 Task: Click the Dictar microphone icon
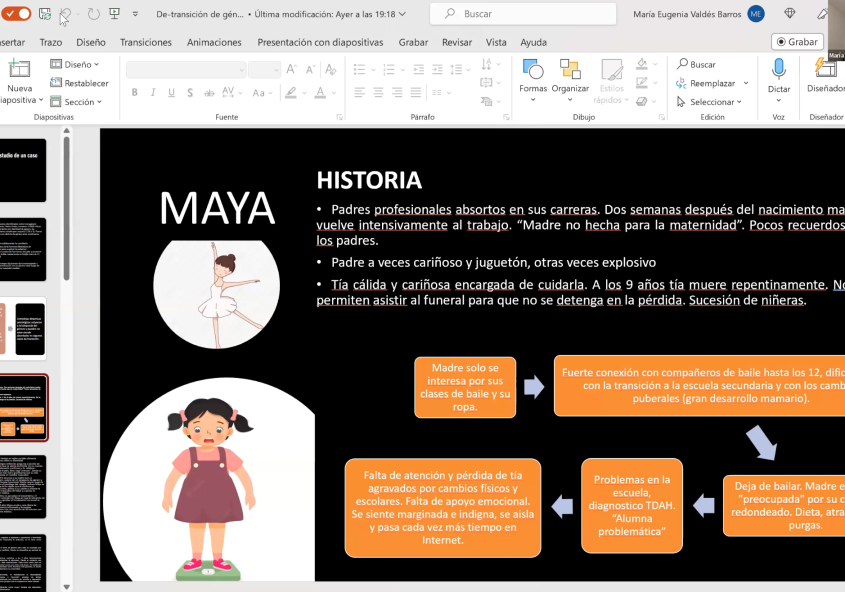(x=778, y=69)
